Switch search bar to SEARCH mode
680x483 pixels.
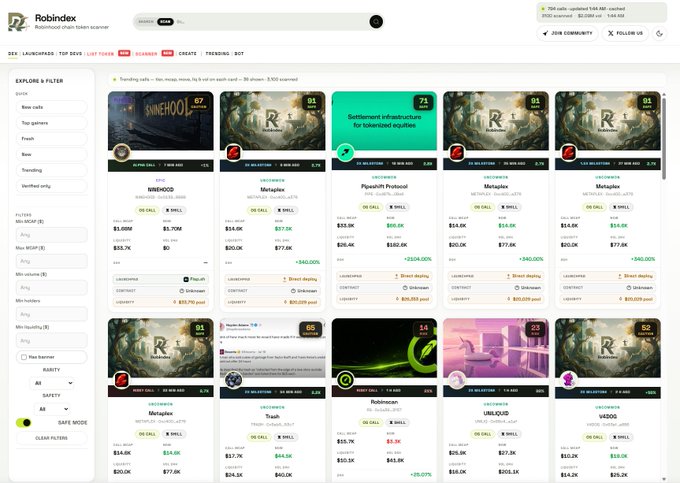point(146,22)
